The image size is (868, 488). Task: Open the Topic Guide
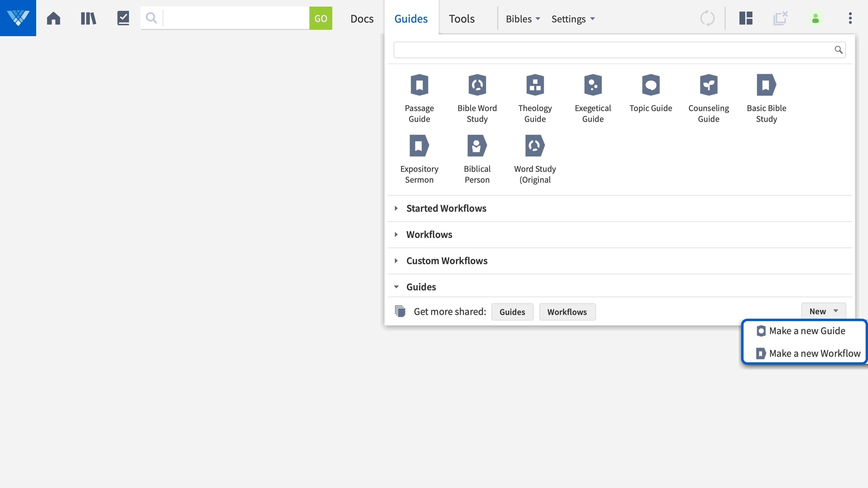point(651,94)
